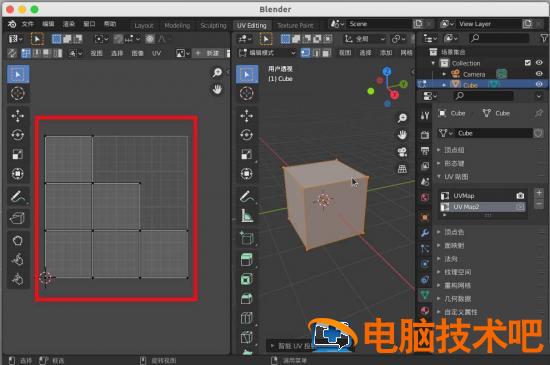Viewport: 550px width, 365px height.
Task: Select the Cursor tool in 3D viewport
Action: [x=247, y=94]
